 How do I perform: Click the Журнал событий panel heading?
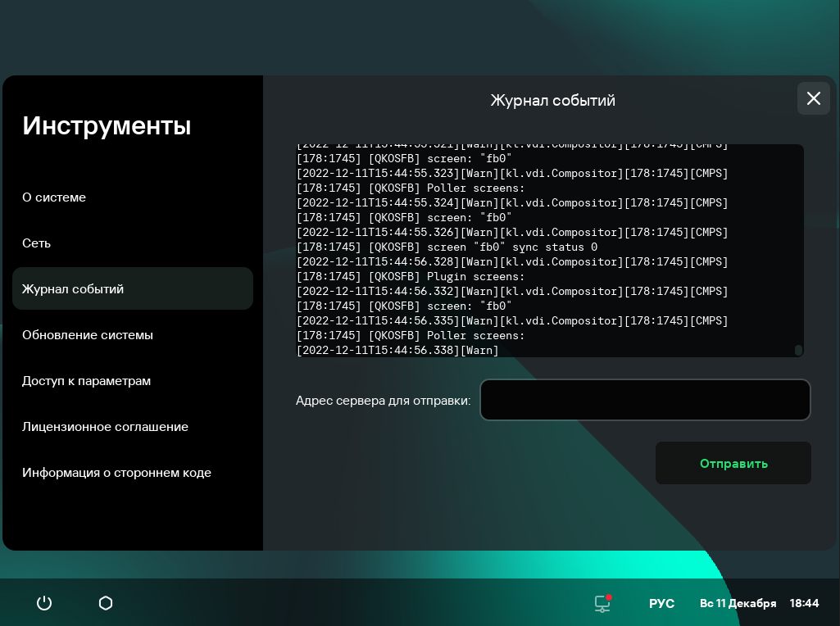coord(552,100)
